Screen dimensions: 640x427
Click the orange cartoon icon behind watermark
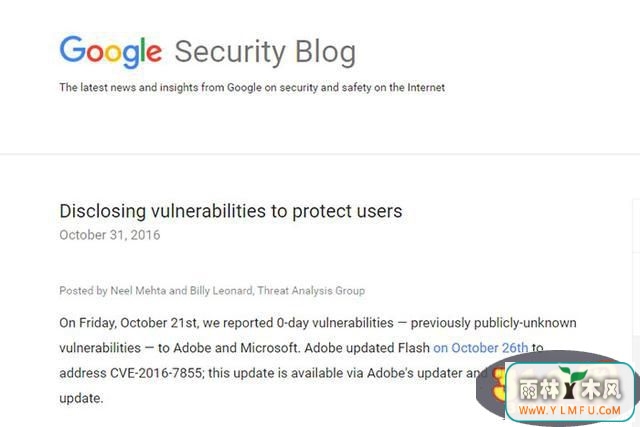498,384
